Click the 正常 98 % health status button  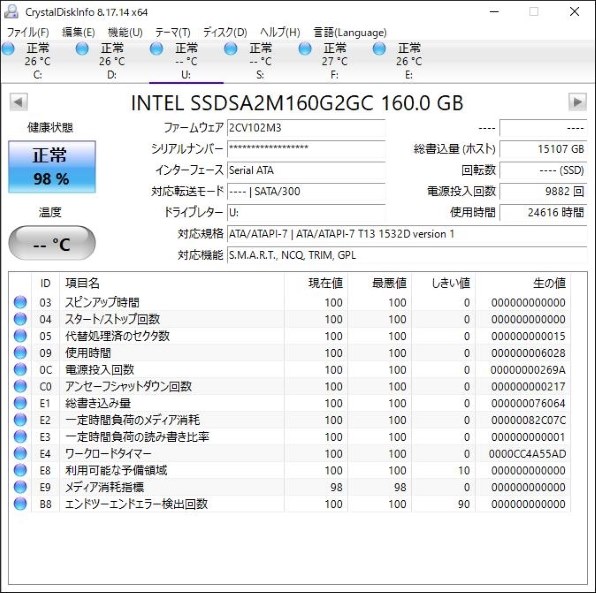(x=52, y=166)
